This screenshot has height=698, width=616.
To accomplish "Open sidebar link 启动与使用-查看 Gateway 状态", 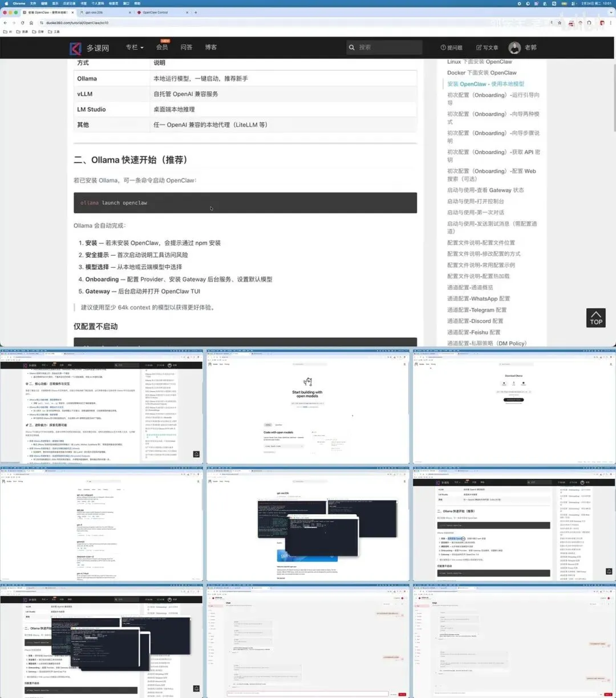I will [x=485, y=190].
